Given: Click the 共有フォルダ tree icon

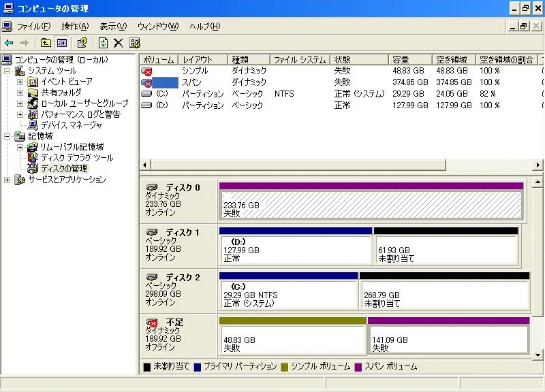Looking at the screenshot, I should click(x=33, y=93).
